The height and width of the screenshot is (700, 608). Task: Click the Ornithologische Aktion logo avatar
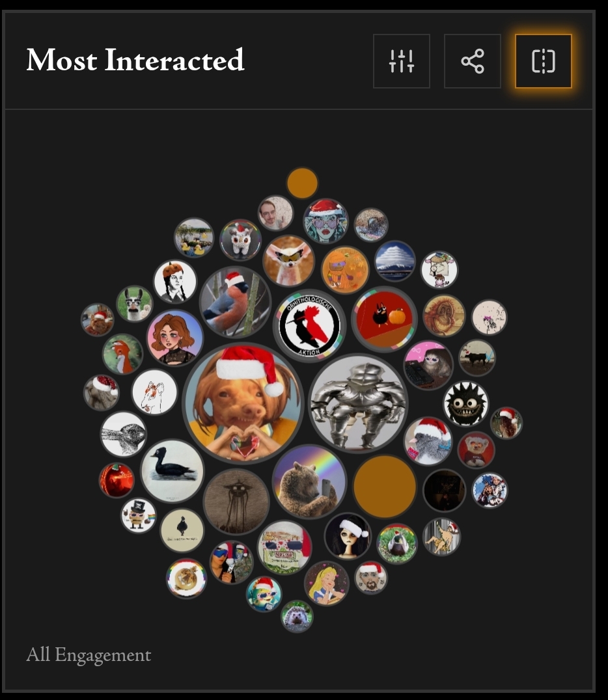tap(310, 325)
